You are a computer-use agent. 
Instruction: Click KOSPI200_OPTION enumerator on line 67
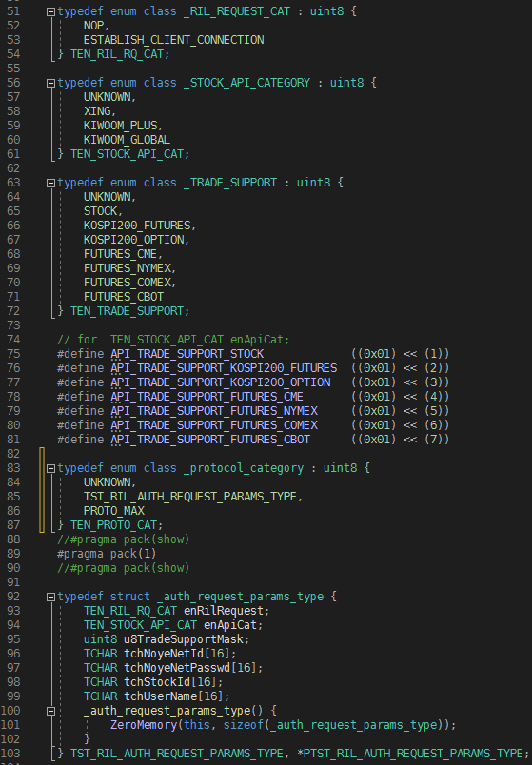point(134,240)
